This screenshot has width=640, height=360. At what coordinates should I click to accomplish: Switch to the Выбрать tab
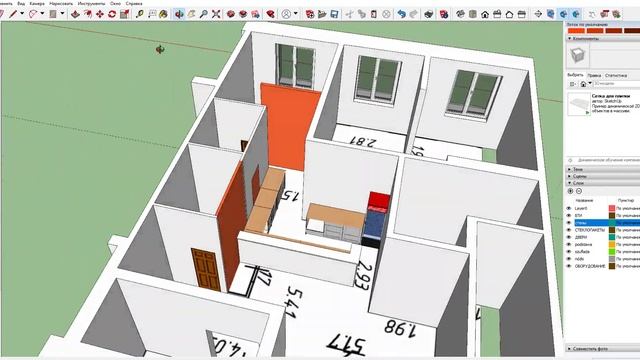(576, 76)
